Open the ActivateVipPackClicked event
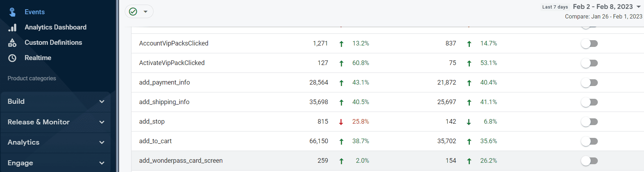The width and height of the screenshot is (644, 172). tap(172, 63)
